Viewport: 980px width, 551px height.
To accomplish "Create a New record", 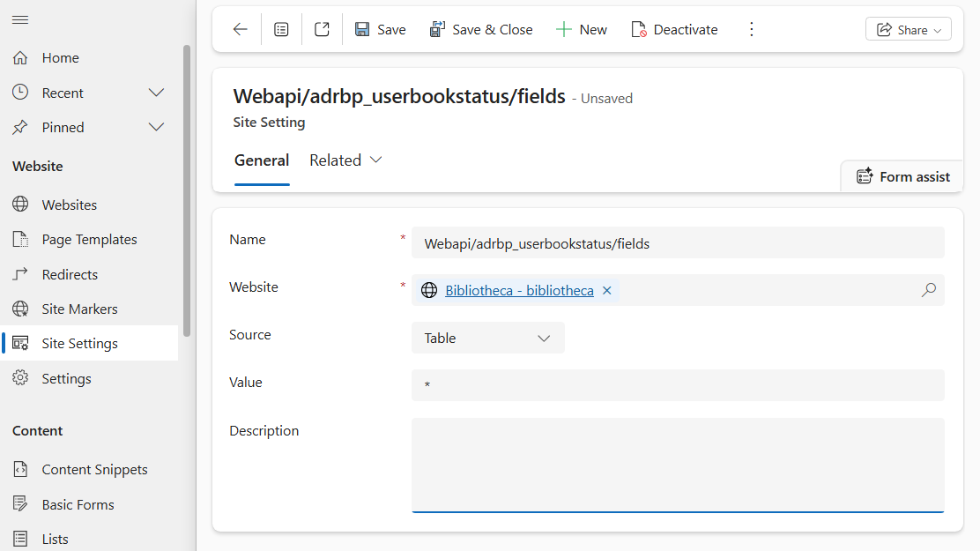I will [x=582, y=29].
